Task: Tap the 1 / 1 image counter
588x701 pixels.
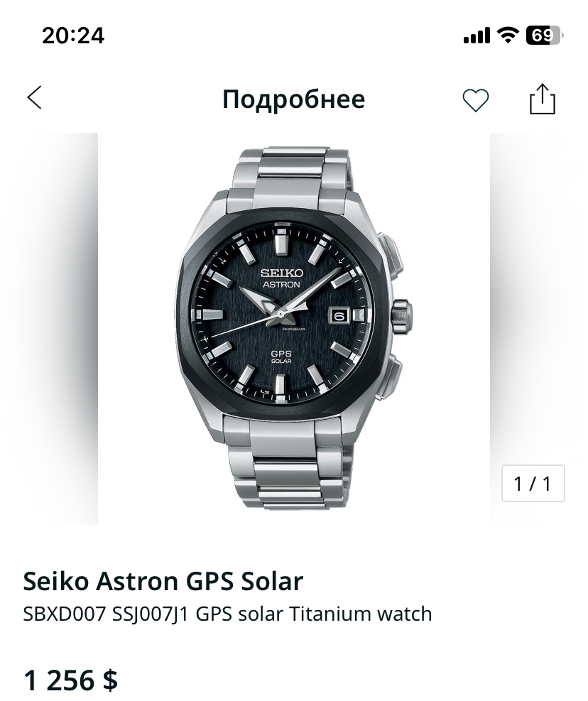Action: pos(533,484)
